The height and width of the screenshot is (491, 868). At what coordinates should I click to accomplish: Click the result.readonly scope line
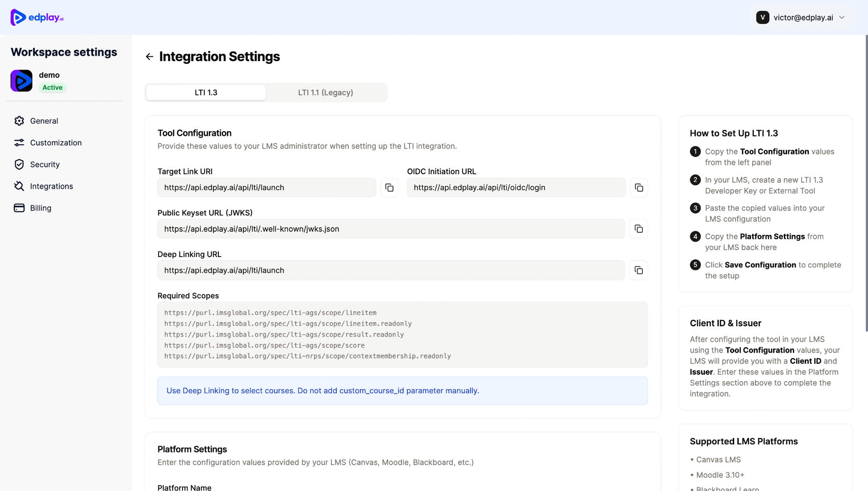[284, 334]
